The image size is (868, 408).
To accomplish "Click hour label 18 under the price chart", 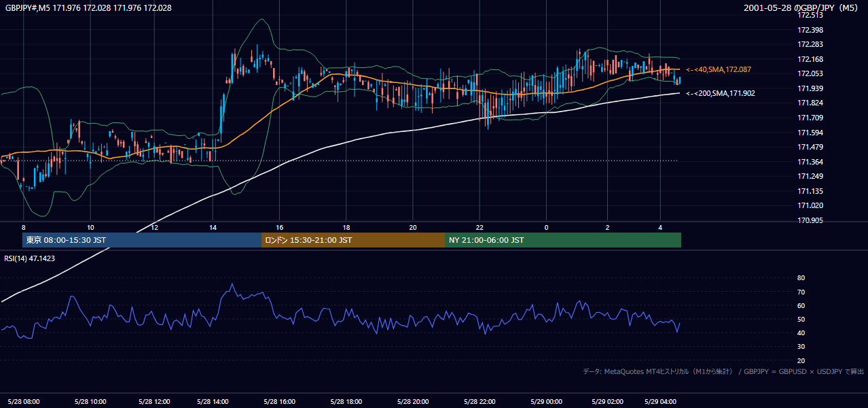I will (346, 227).
